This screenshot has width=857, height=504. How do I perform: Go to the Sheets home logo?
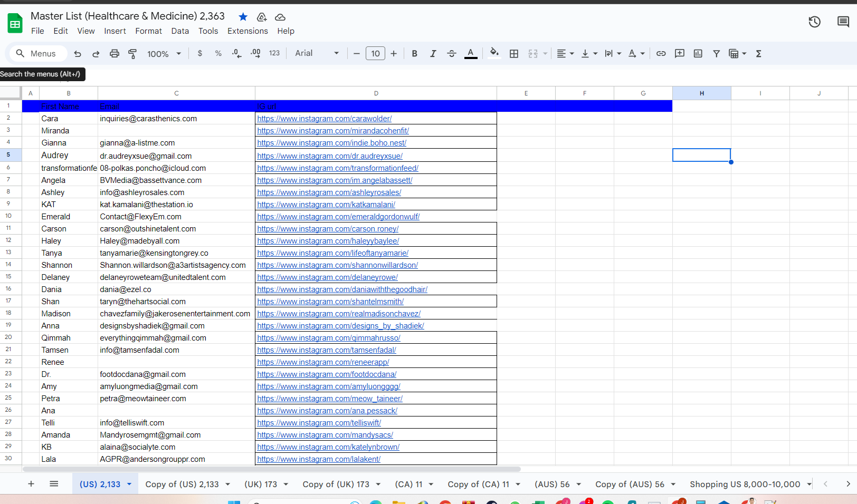click(x=15, y=24)
